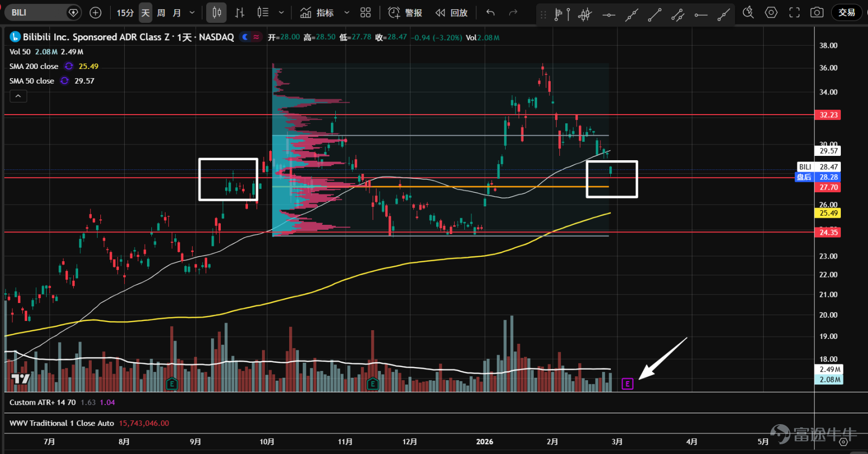Click the 2.08M volume axis label

[x=829, y=380]
